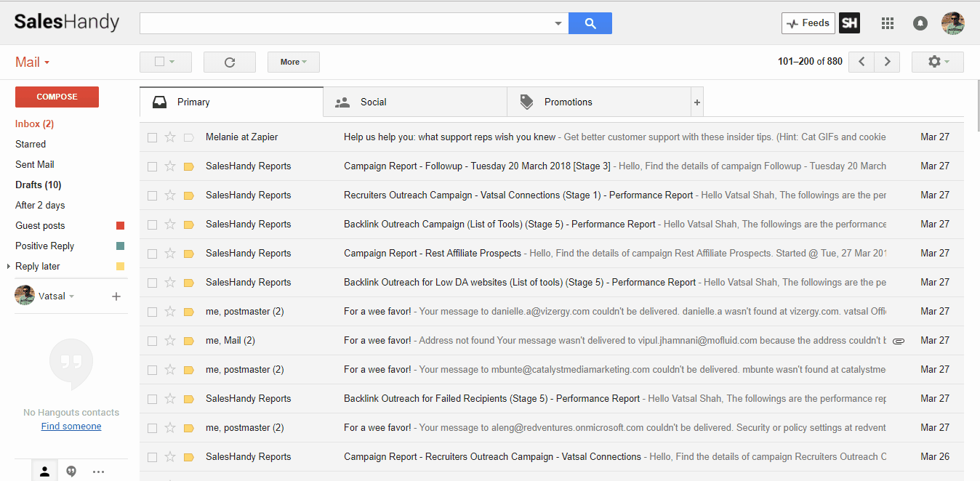
Task: Toggle importance marker on Failed Recipients report email
Action: [x=189, y=399]
